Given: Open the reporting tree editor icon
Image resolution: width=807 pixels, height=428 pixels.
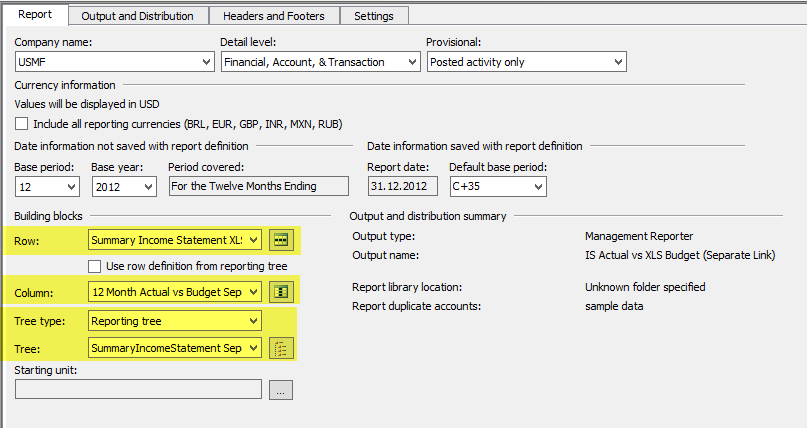Looking at the screenshot, I should 281,348.
